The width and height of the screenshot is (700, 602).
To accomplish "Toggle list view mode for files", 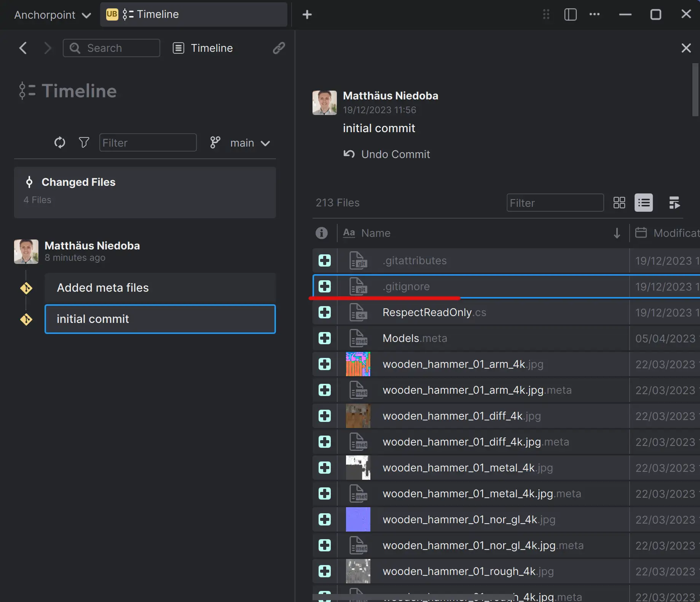I will [643, 203].
